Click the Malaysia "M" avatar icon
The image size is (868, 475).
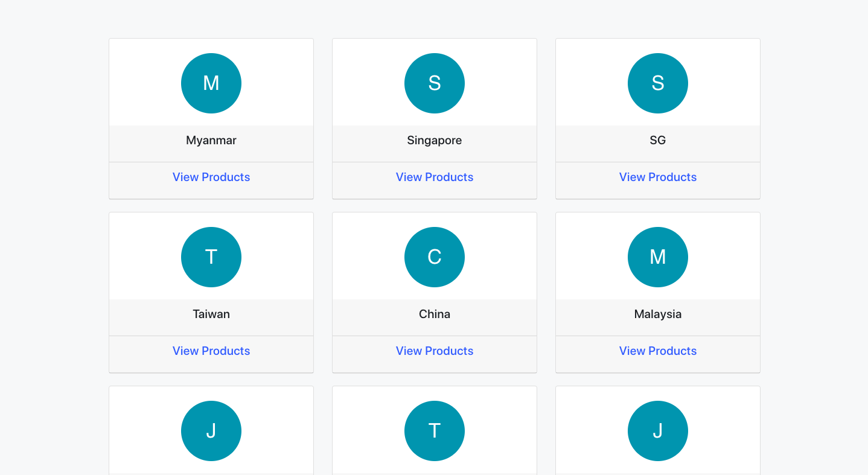(658, 257)
